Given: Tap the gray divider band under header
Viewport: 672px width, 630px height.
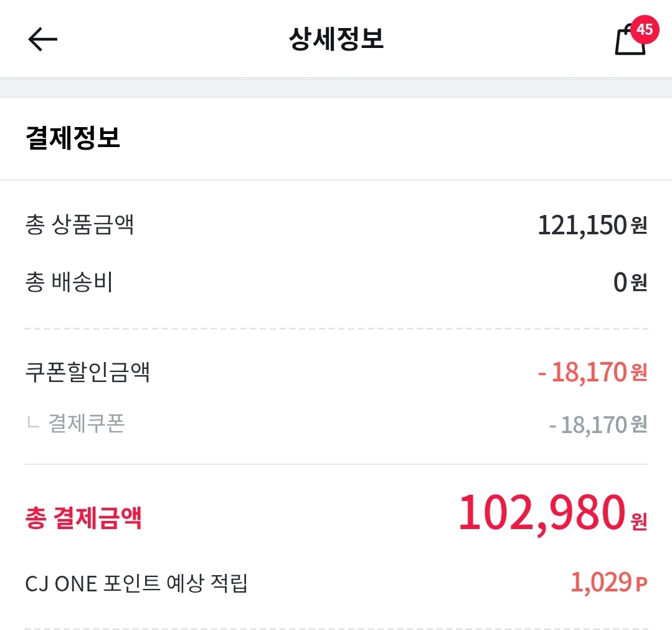Looking at the screenshot, I should [336, 88].
